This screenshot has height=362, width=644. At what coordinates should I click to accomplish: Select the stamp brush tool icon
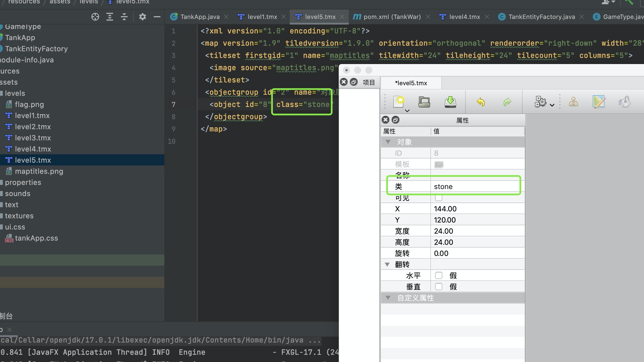pos(573,102)
